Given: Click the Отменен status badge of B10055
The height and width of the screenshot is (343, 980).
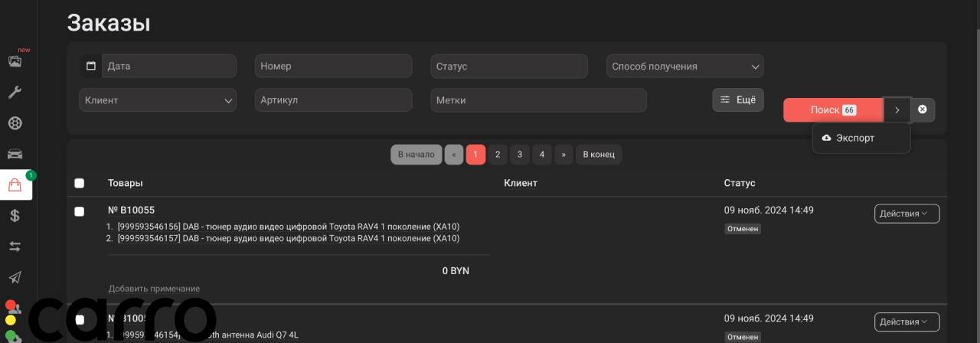Looking at the screenshot, I should click(x=743, y=228).
